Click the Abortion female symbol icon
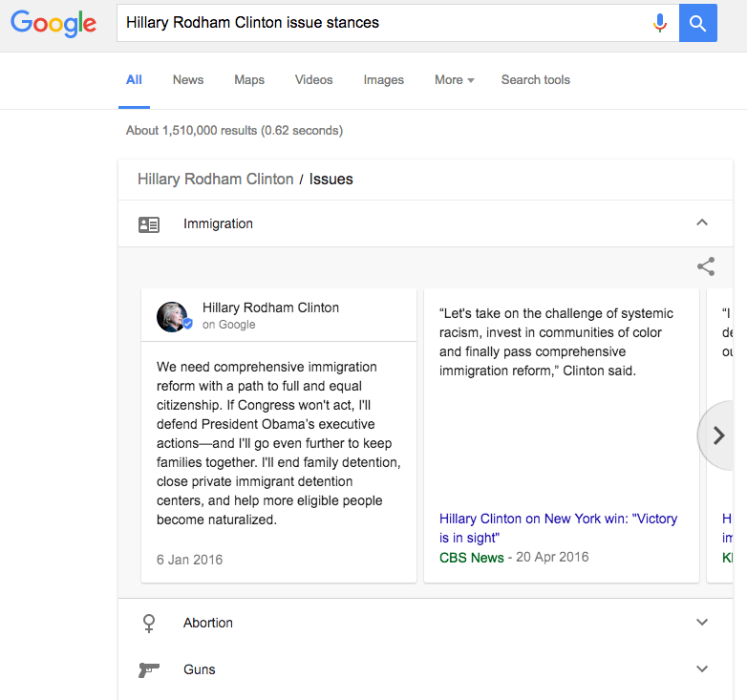 coord(149,623)
